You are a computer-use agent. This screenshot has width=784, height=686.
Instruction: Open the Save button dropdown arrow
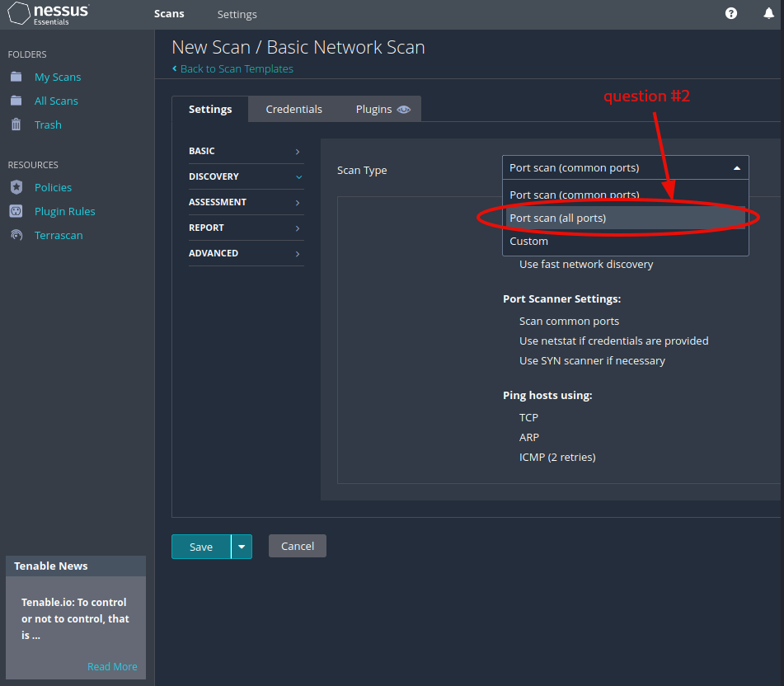[242, 547]
